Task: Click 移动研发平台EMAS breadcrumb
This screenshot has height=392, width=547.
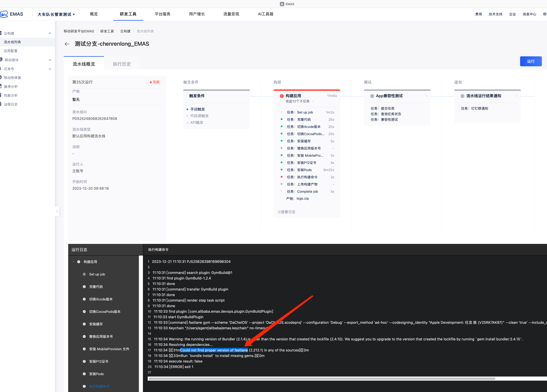Action: point(79,31)
